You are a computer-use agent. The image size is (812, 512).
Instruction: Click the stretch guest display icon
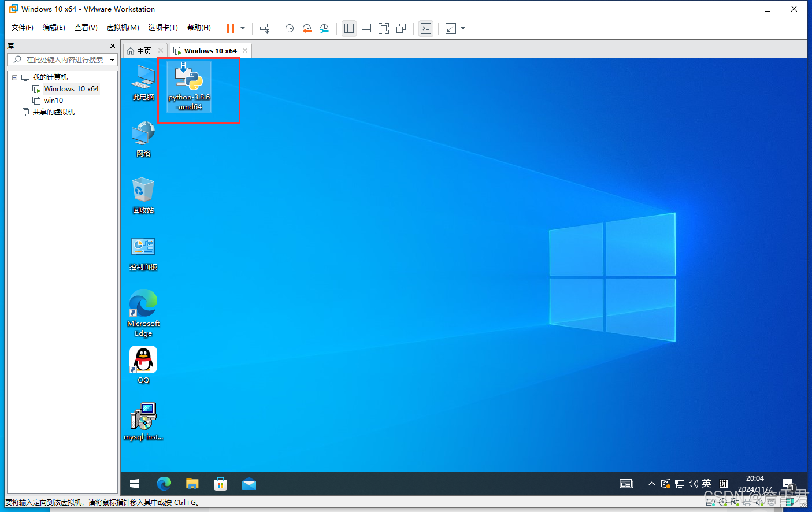point(451,28)
